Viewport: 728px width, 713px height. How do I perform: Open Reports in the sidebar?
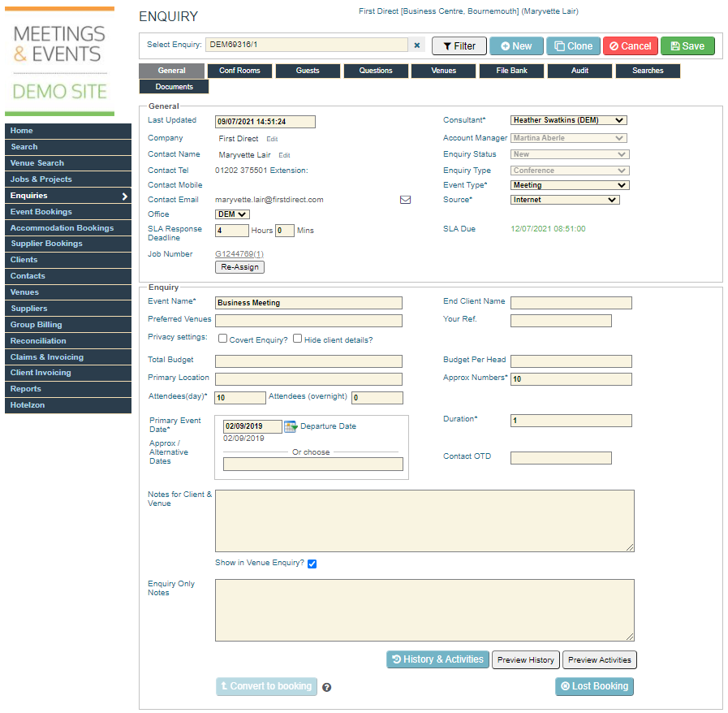(x=68, y=389)
